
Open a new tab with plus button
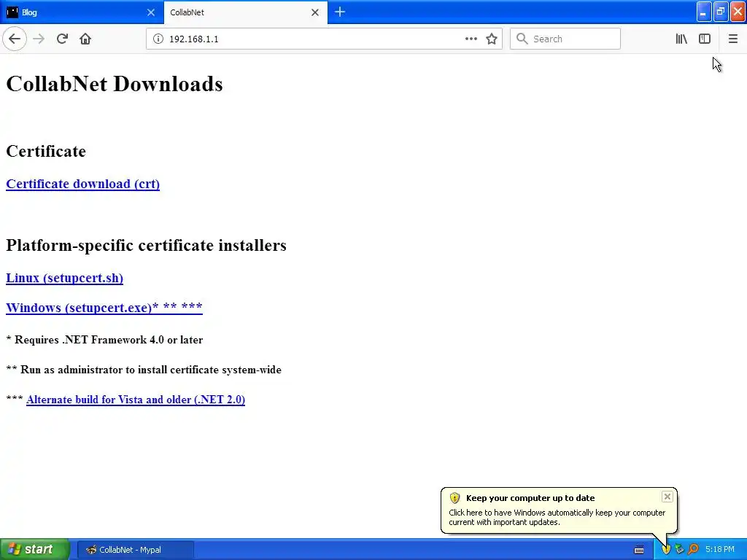(340, 12)
